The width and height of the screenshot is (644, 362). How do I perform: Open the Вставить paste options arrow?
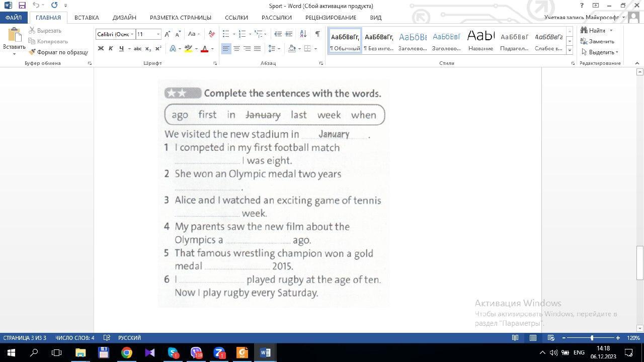pyautogui.click(x=14, y=54)
